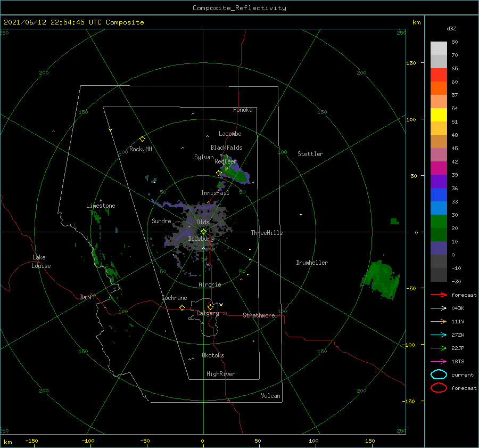Viewport: 479px width, 448px height.
Task: Click the yellow diamond marker near Cochrane
Action: (183, 307)
